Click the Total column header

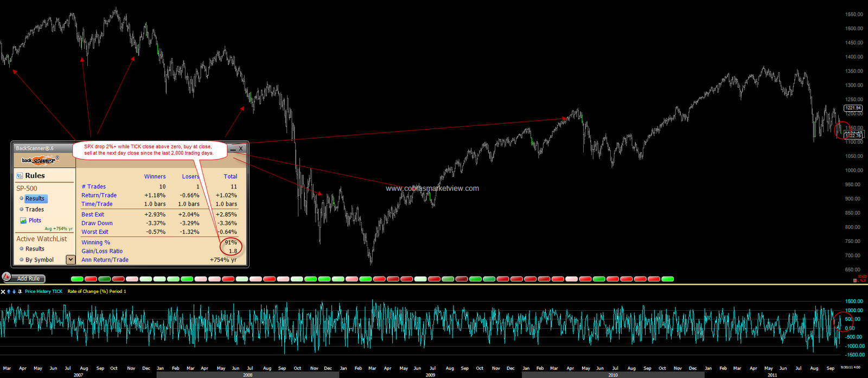tap(230, 176)
